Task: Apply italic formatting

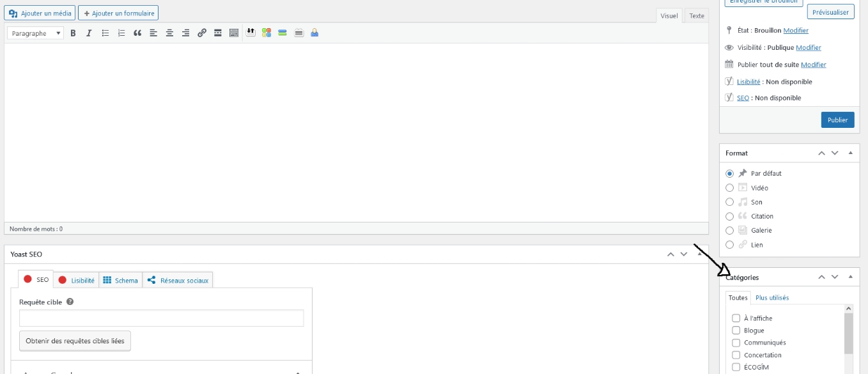Action: 89,33
